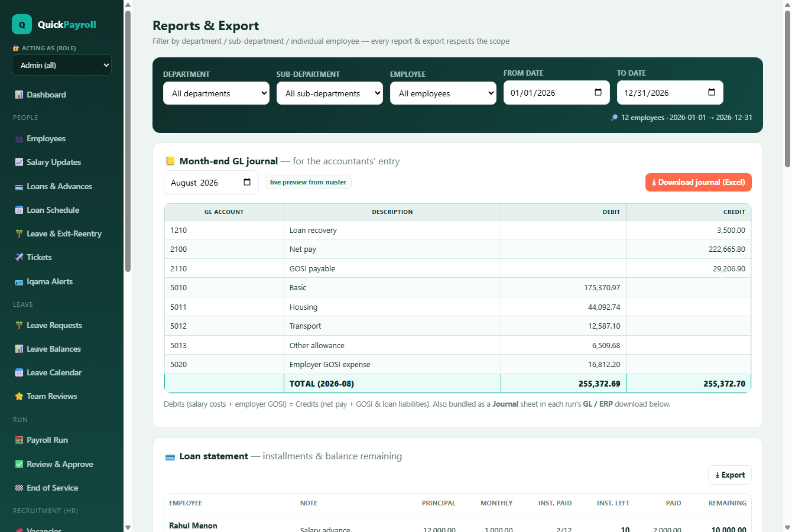Screen dimensions: 792x532
Task: Click the Review & Approve checkmark icon
Action: point(19,465)
